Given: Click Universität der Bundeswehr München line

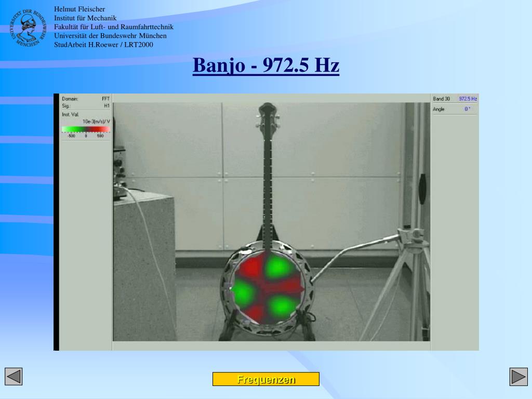Looking at the screenshot, I should [110, 36].
